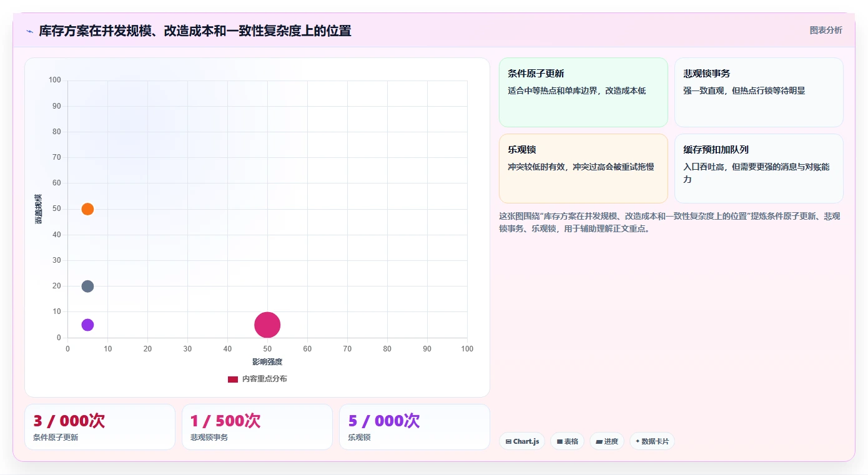Click the lightning icon beside the title
This screenshot has width=868, height=475.
pos(29,31)
